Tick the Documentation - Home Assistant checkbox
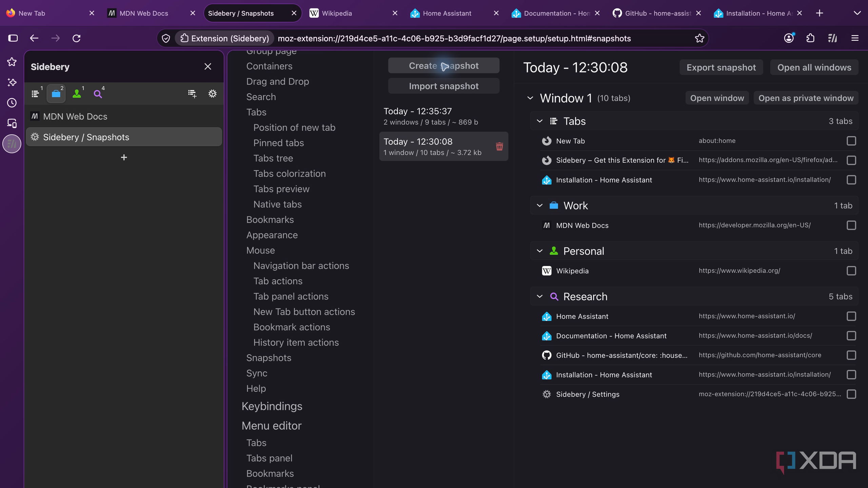The width and height of the screenshot is (868, 488). 851,335
